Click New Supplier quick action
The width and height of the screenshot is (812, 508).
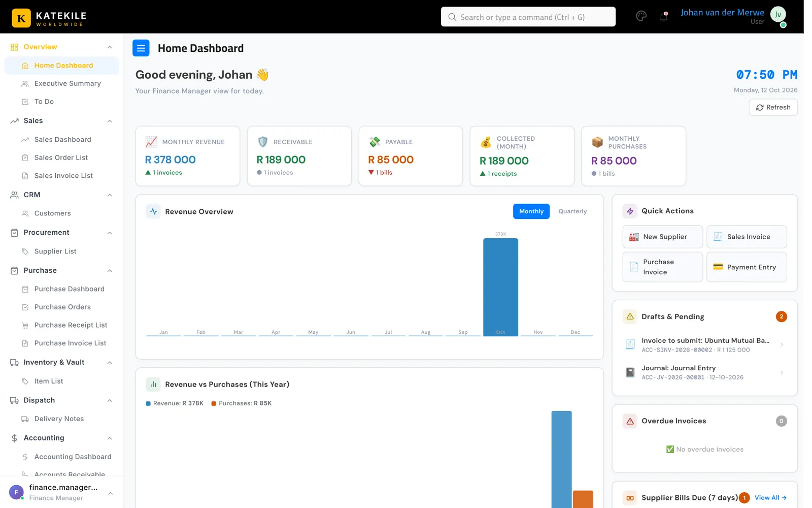[662, 237]
